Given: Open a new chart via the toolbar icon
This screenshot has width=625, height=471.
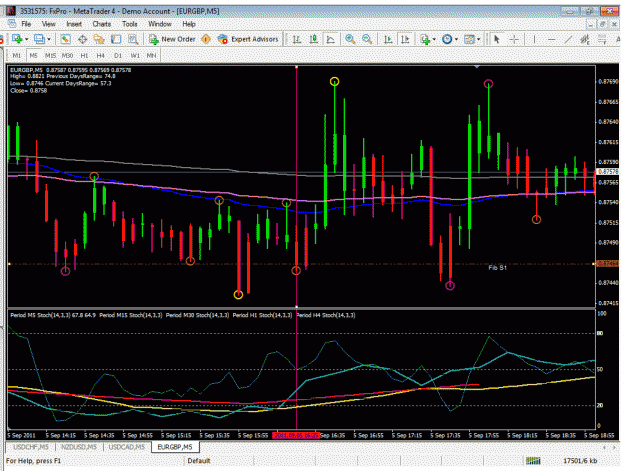Looking at the screenshot, I should coord(17,39).
